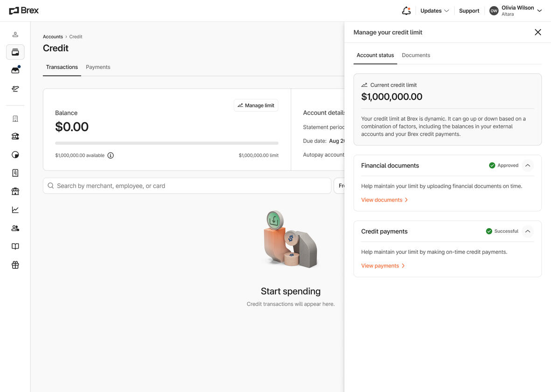Viewport: 551px width, 392px height.
Task: Select the Reporting chart icon in sidebar
Action: pos(15,209)
